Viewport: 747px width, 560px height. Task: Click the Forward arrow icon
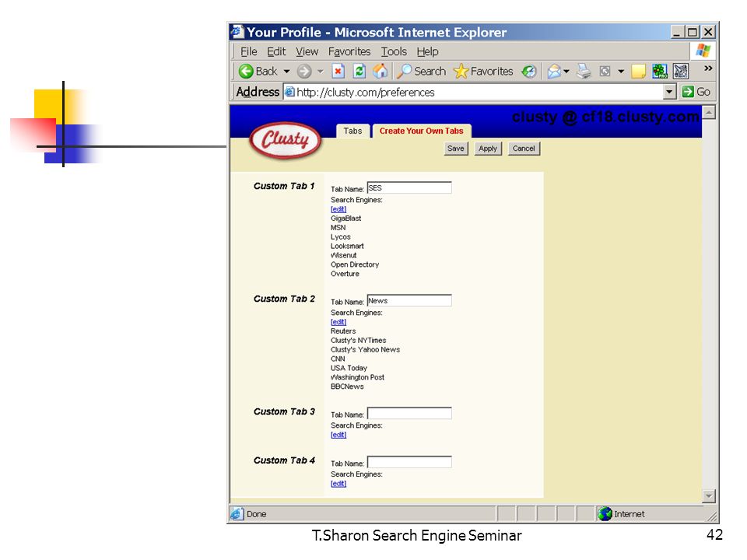tap(304, 72)
